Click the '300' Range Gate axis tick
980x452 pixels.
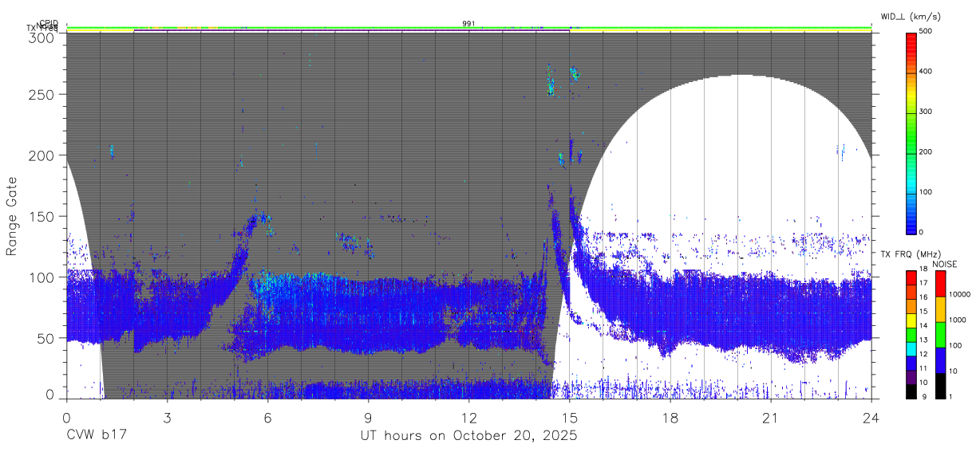point(41,37)
